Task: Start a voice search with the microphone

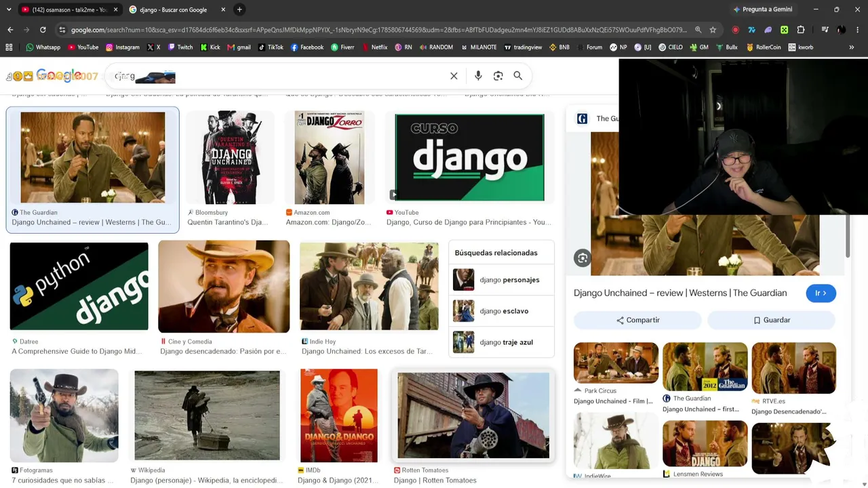Action: pos(478,76)
